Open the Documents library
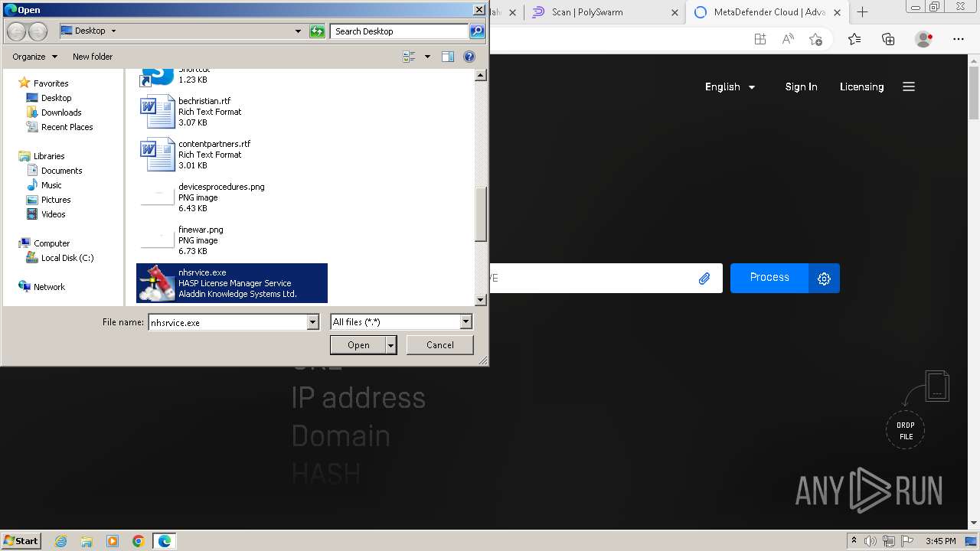Viewport: 980px width, 551px height. point(61,171)
